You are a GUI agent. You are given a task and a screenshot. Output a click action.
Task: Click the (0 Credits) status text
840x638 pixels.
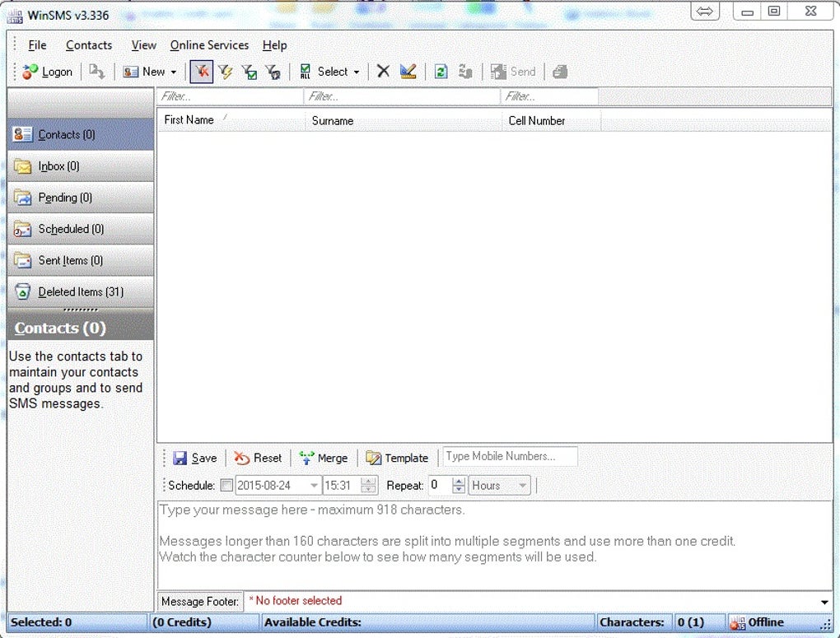pos(182,622)
